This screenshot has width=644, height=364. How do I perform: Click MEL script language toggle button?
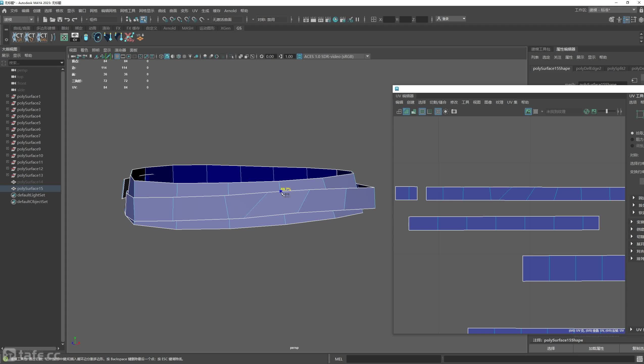pos(338,359)
